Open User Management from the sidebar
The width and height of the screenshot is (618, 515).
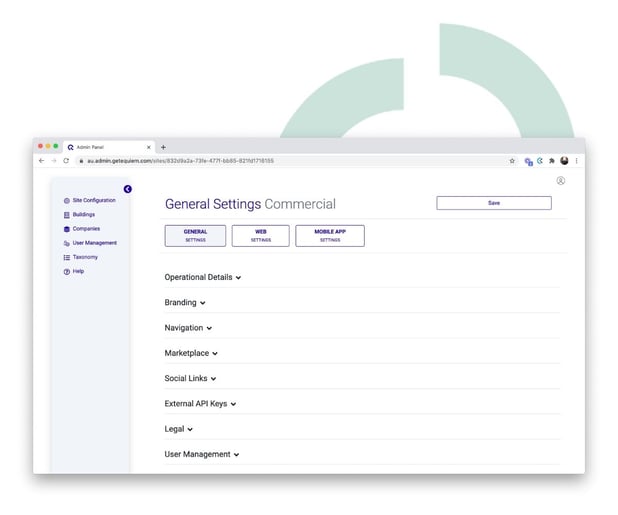point(94,243)
